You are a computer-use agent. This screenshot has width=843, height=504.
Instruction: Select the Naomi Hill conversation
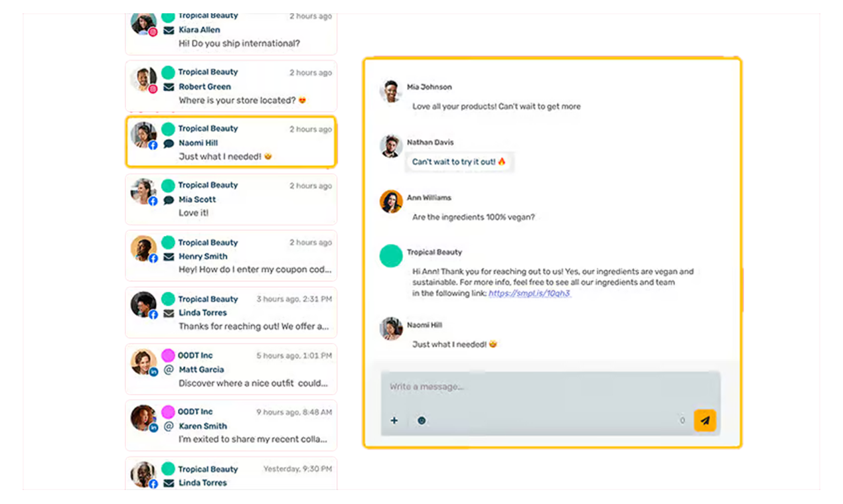(231, 143)
